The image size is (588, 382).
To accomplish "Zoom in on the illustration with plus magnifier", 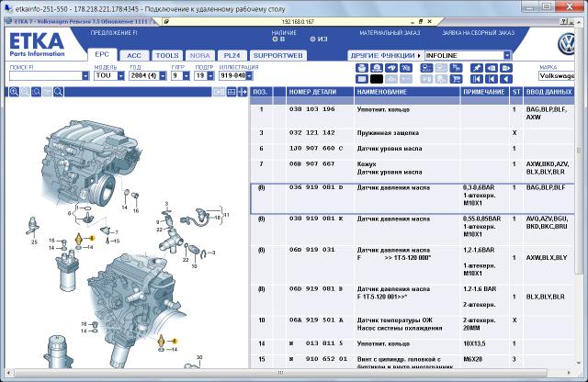I will pyautogui.click(x=15, y=92).
